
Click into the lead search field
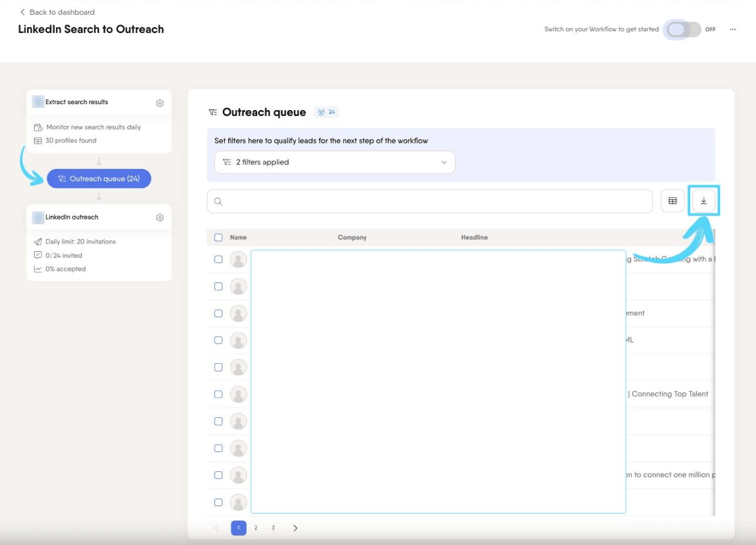pyautogui.click(x=429, y=201)
